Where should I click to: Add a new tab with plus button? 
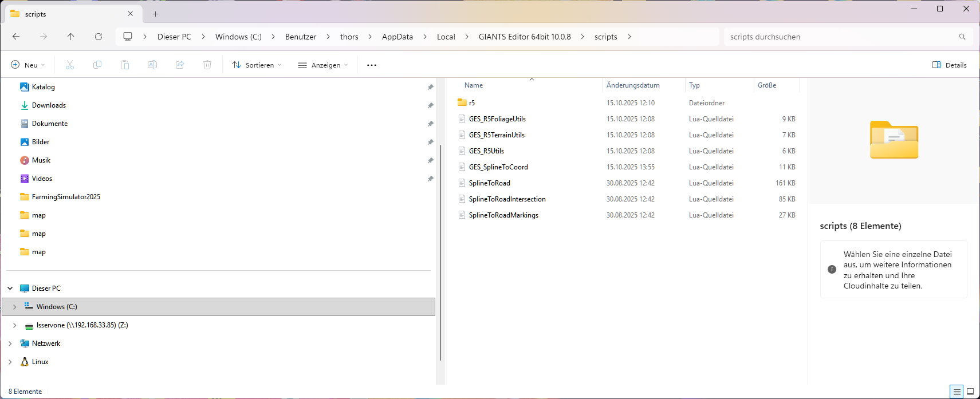[x=155, y=14]
